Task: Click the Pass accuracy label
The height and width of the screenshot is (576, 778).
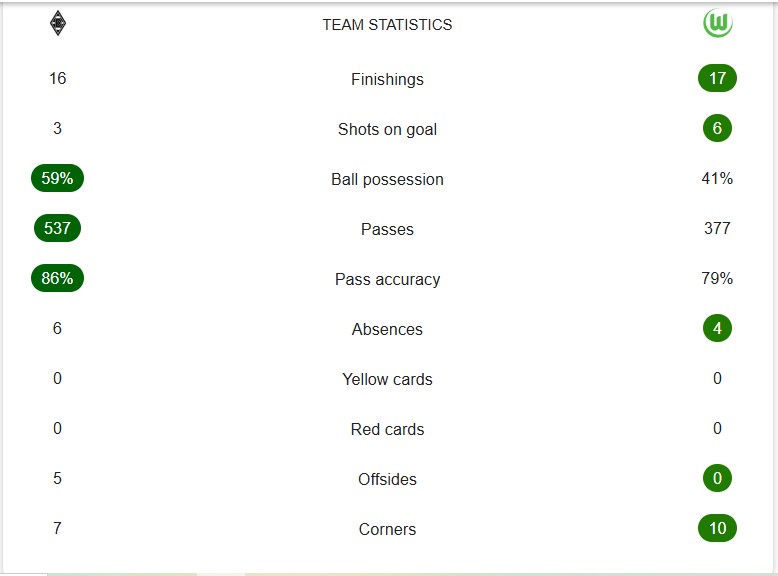Action: coord(388,279)
